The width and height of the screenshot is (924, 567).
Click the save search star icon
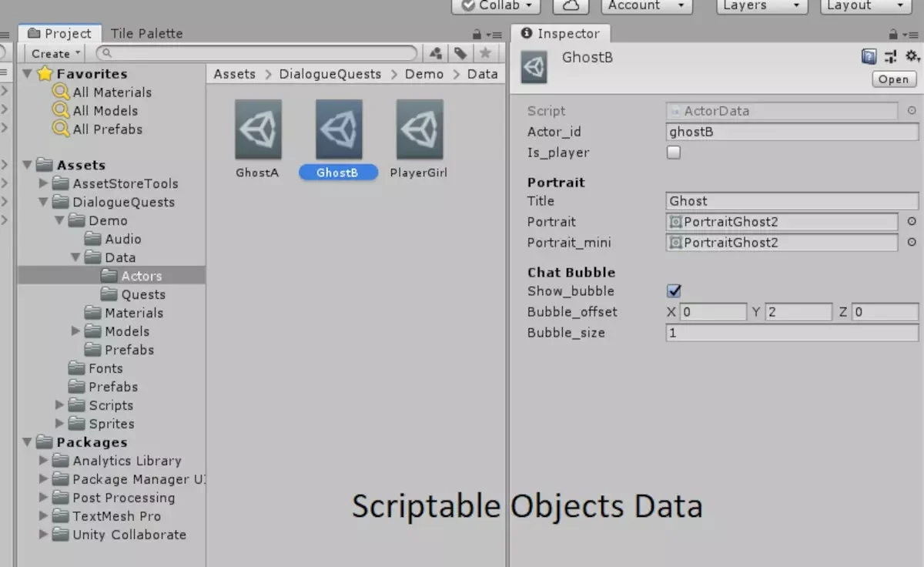[484, 53]
